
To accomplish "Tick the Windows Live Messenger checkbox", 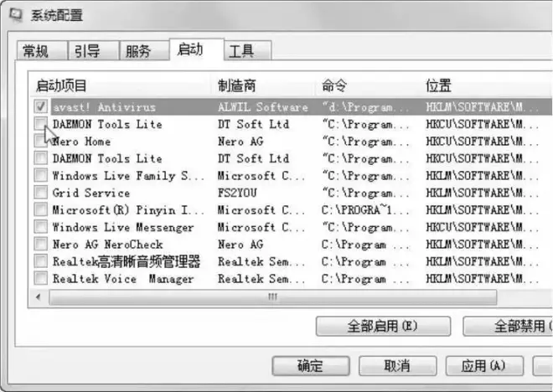I will pos(40,227).
